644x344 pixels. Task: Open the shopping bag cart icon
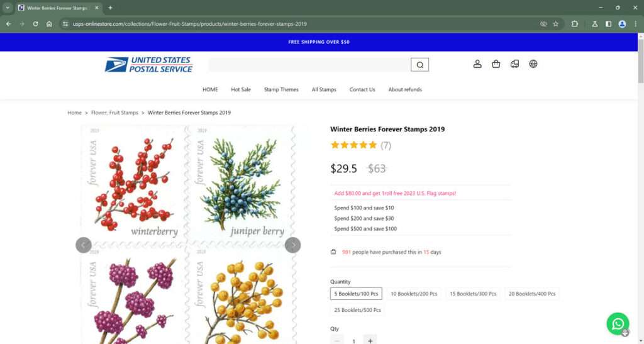pyautogui.click(x=496, y=64)
